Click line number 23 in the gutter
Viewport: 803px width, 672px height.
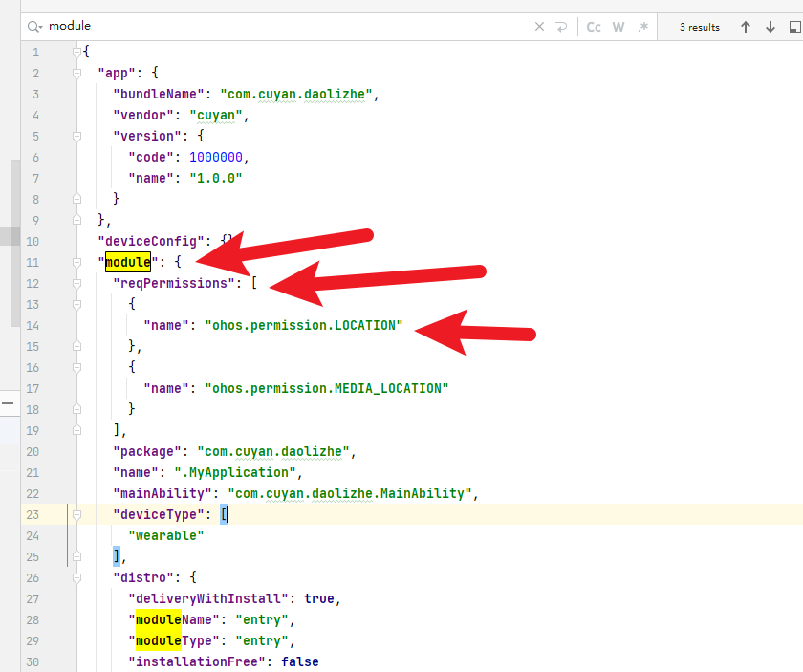pos(33,515)
